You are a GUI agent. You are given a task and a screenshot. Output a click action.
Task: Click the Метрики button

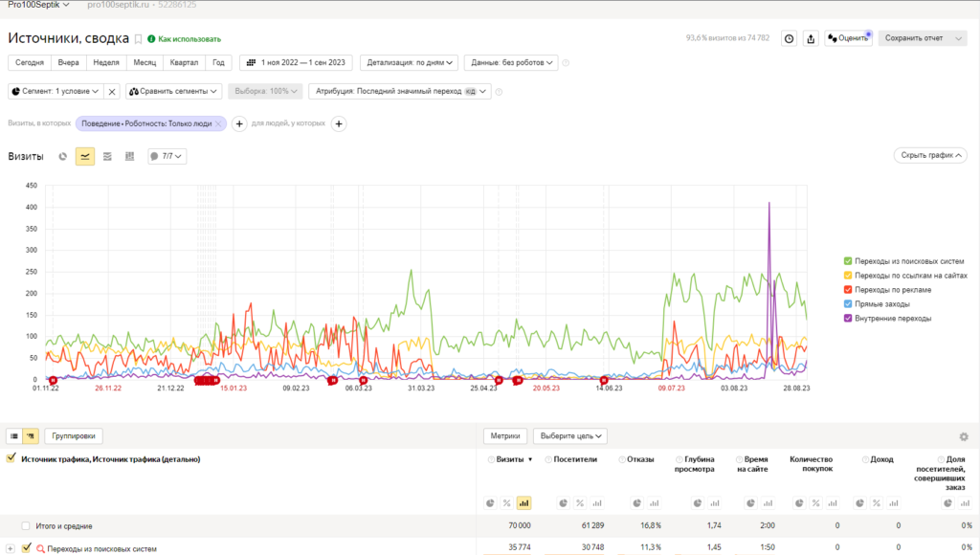[x=505, y=436]
